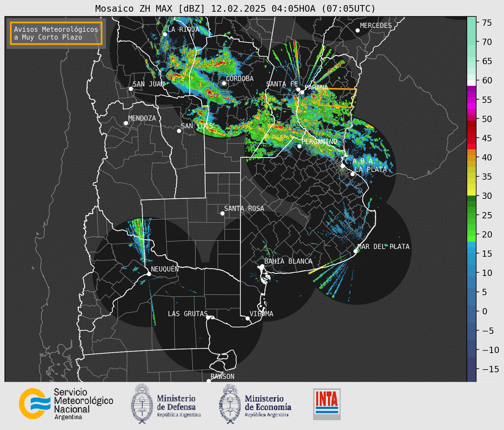Click the 30 dBZ label on scale
504x430 pixels.
coord(487,196)
